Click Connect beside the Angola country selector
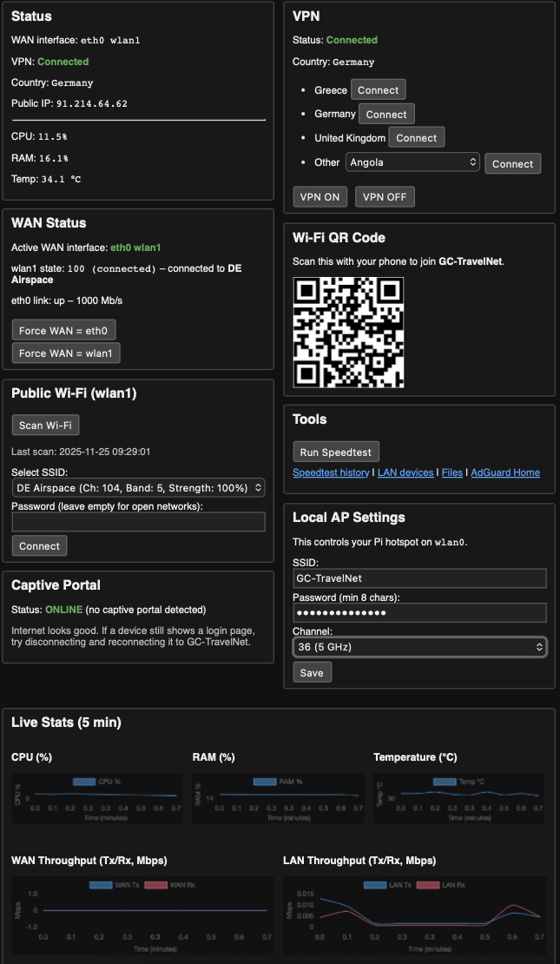Image resolution: width=560 pixels, height=964 pixels. point(512,163)
